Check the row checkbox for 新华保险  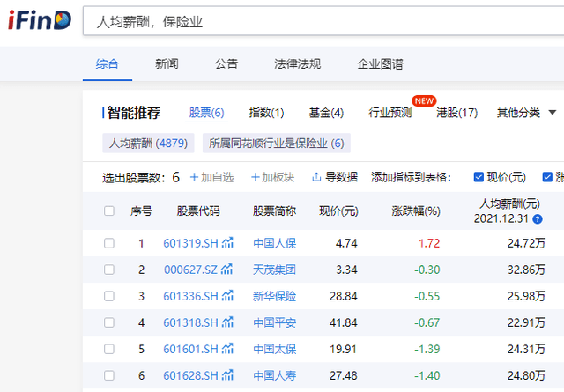(x=109, y=296)
